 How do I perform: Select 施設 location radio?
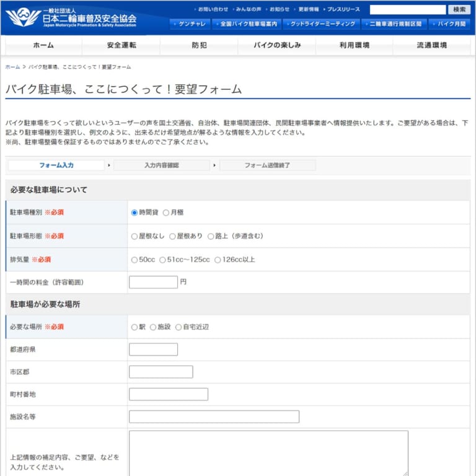(x=153, y=327)
